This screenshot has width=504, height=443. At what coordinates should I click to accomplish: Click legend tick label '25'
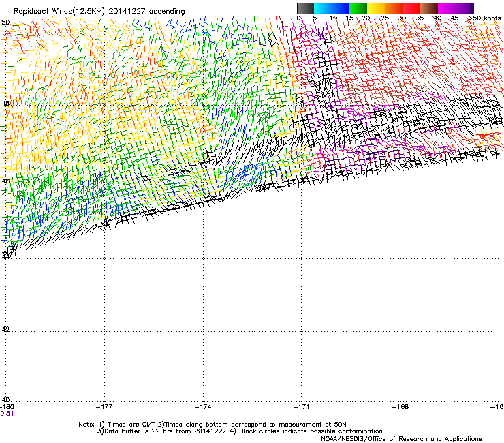point(384,18)
